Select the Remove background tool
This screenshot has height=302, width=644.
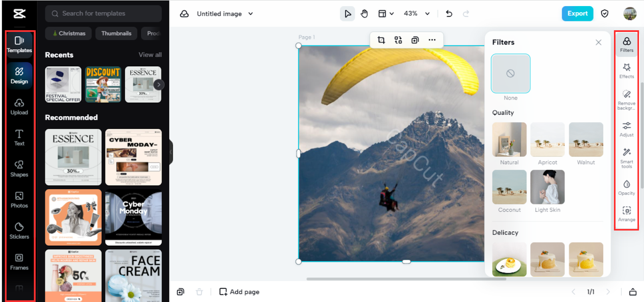point(626,99)
